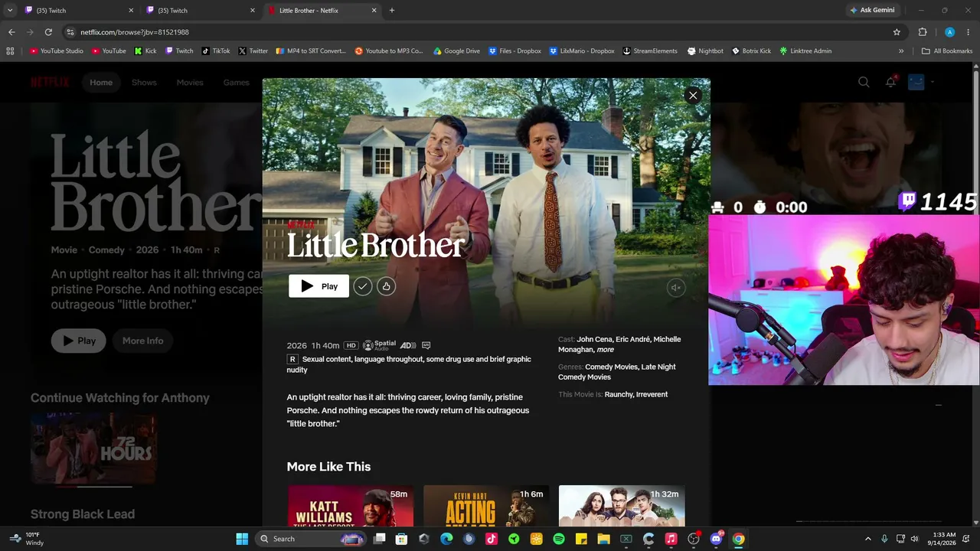Open the Linktree Admin bookmark
Screen dimensions: 980x551
[x=805, y=51]
